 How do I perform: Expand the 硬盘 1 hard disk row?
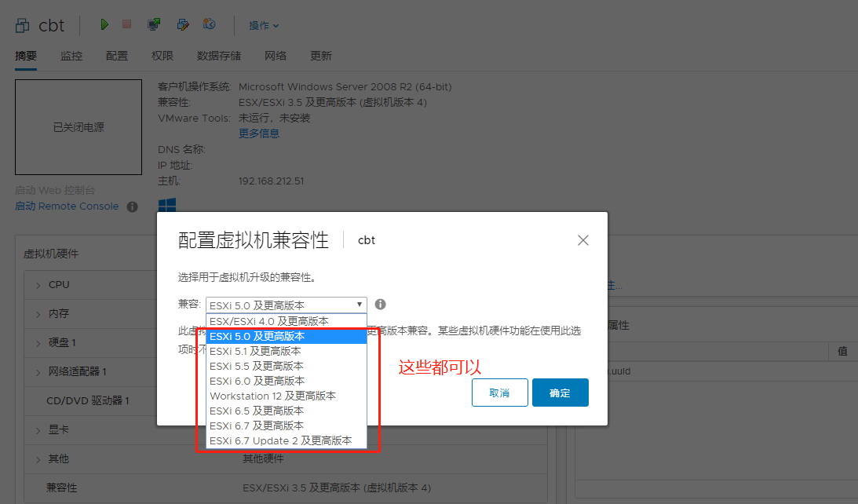[38, 343]
